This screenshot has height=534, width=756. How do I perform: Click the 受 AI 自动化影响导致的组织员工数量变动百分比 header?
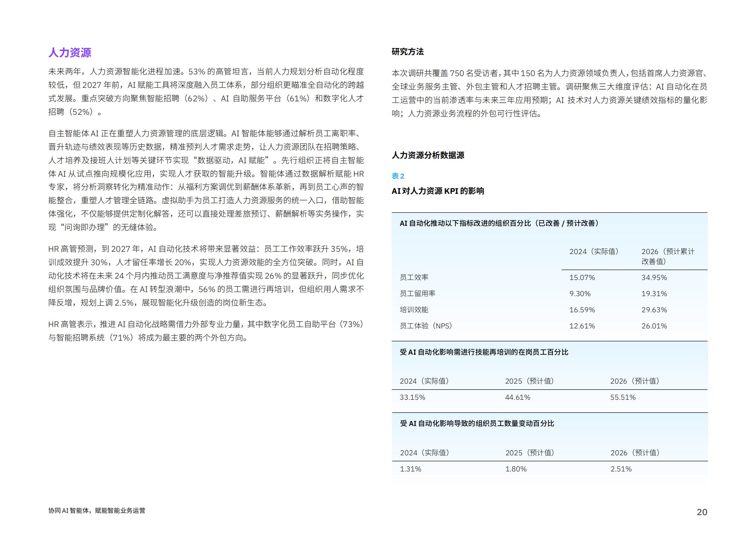click(x=477, y=424)
